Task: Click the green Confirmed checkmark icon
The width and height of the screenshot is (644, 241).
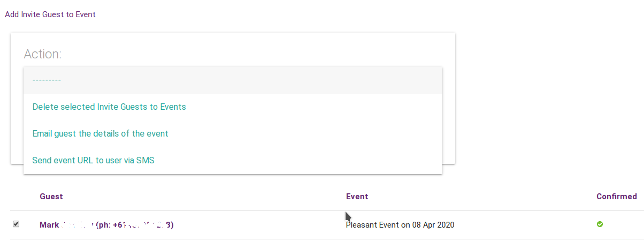Action: [600, 224]
